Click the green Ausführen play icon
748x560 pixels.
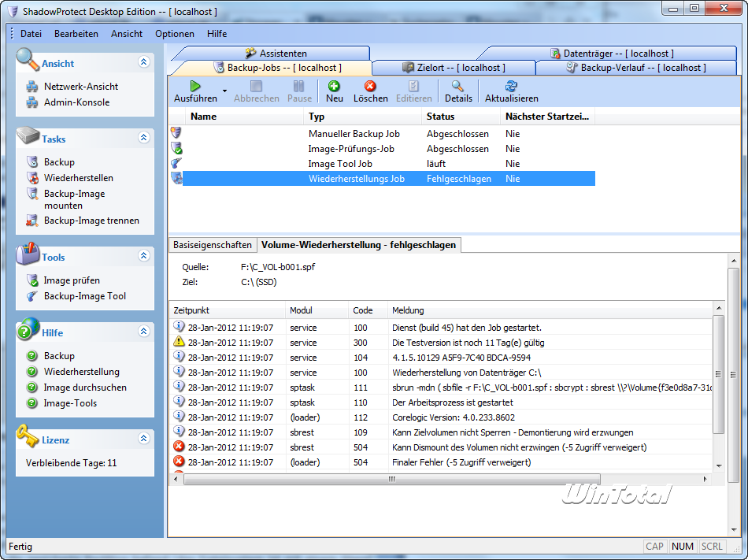point(195,86)
